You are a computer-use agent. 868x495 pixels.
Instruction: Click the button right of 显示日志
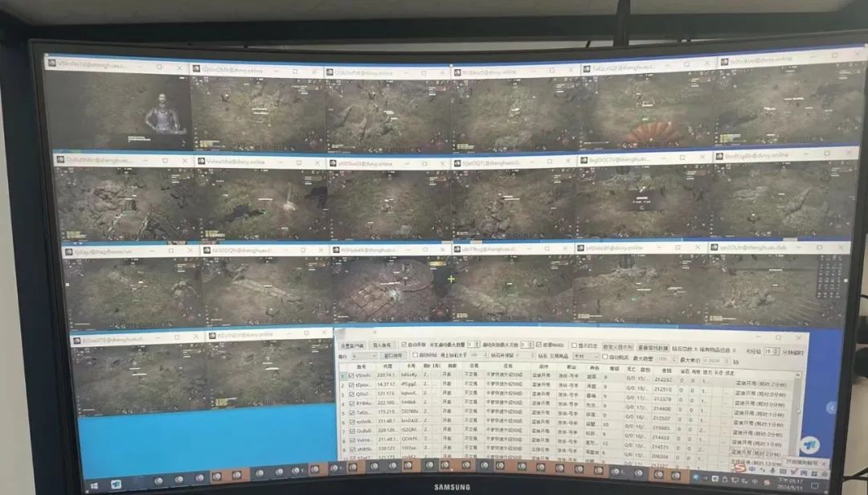[x=617, y=347]
